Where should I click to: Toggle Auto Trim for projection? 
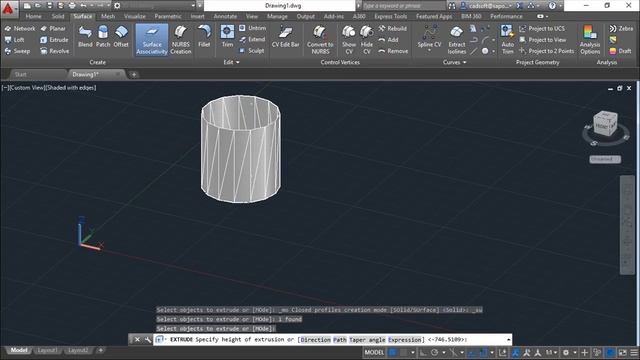click(507, 40)
